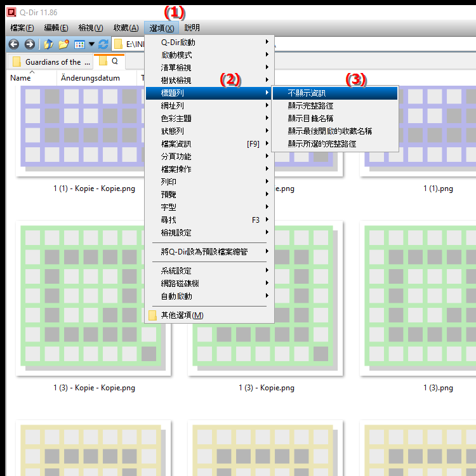Sort by Name column header
Image resolution: width=476 pixels, height=476 pixels.
click(31, 78)
